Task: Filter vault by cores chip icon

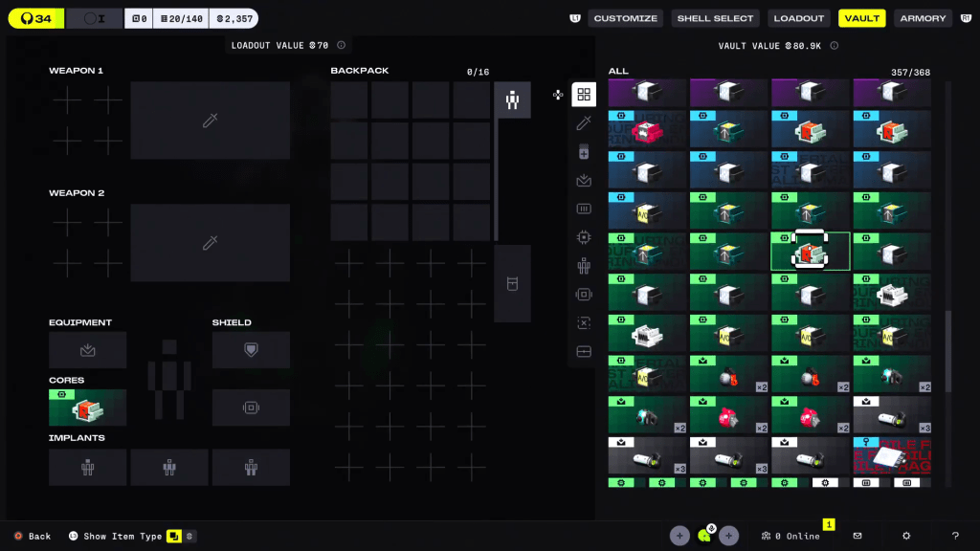Action: tap(583, 237)
